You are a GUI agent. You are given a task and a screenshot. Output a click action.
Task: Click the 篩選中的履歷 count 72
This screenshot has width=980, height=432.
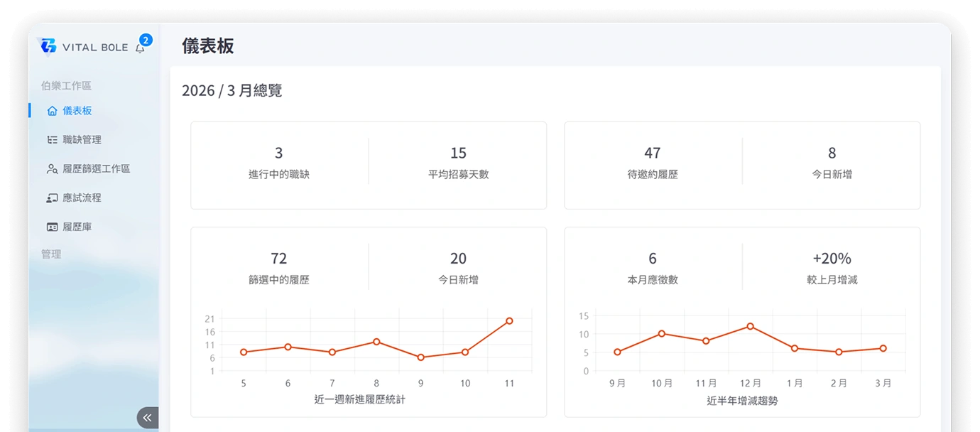[x=279, y=259]
